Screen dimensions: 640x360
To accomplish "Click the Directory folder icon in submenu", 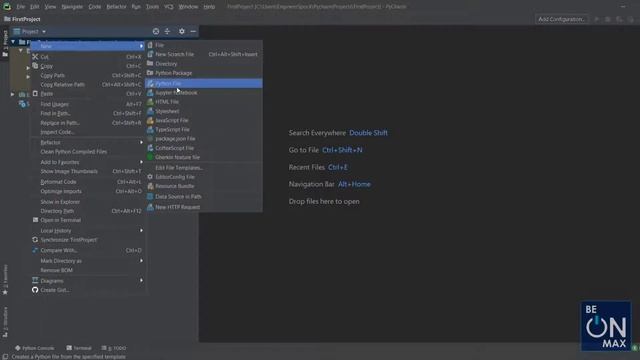I will 150,64.
